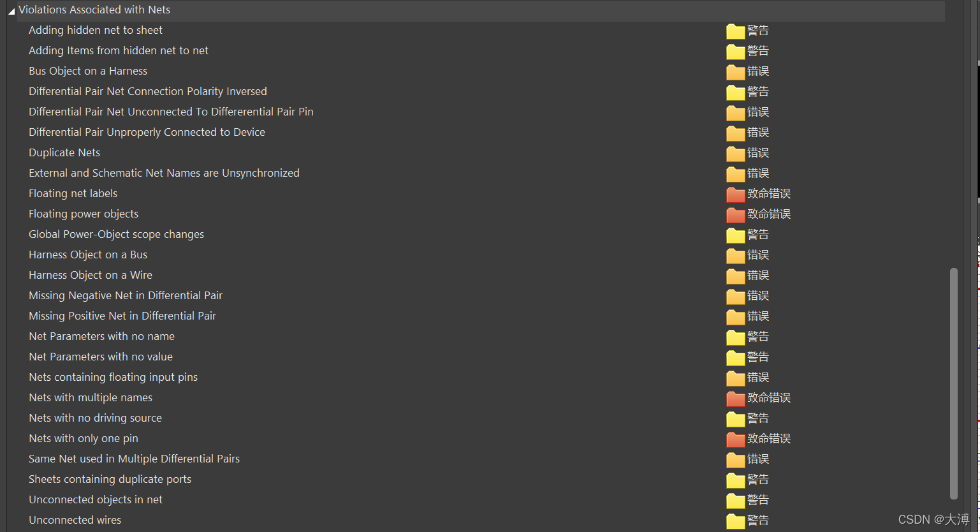Click folder icon for Same Net used in Multiple Differential Pairs
980x532 pixels.
(x=735, y=459)
